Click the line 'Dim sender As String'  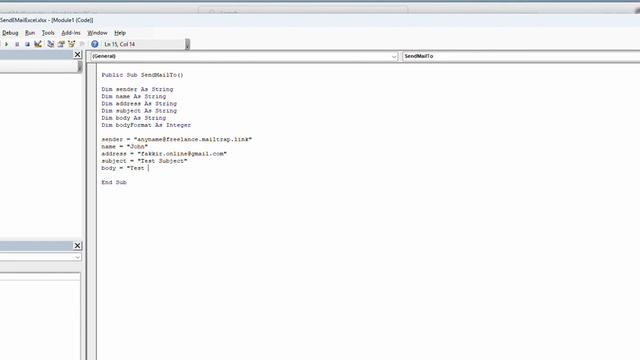(137, 89)
